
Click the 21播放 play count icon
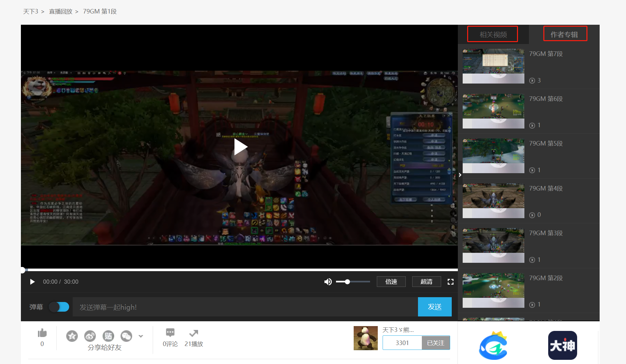(x=194, y=333)
